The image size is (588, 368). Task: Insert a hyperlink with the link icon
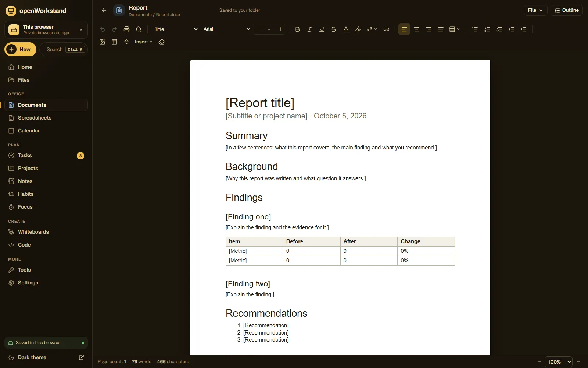(x=386, y=29)
